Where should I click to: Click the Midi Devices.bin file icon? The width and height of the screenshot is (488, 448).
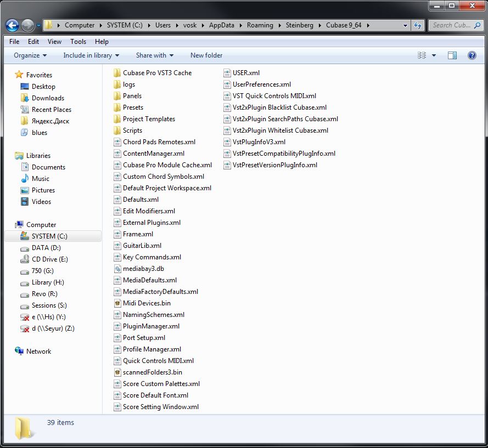(117, 303)
